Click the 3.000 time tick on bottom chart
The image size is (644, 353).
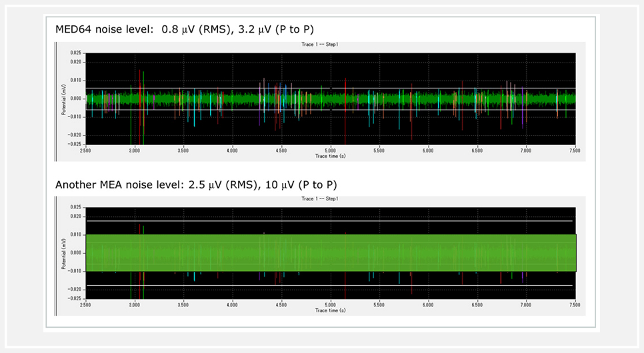[x=135, y=304]
